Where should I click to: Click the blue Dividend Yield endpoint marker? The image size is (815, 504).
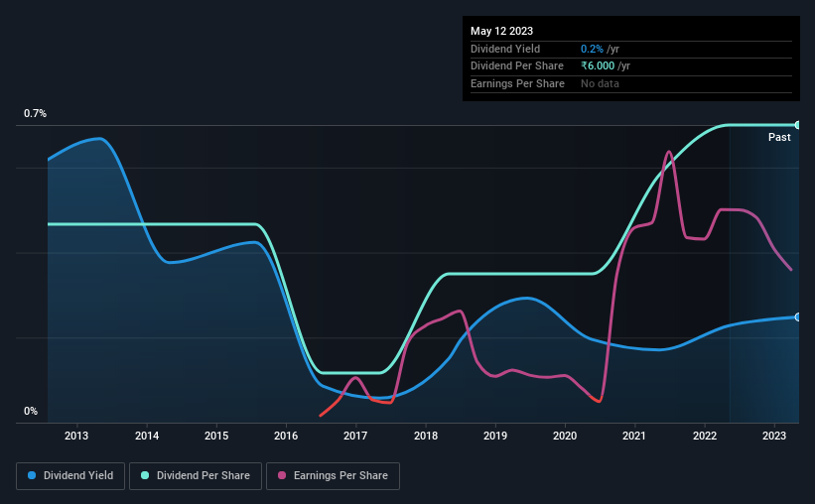(798, 316)
